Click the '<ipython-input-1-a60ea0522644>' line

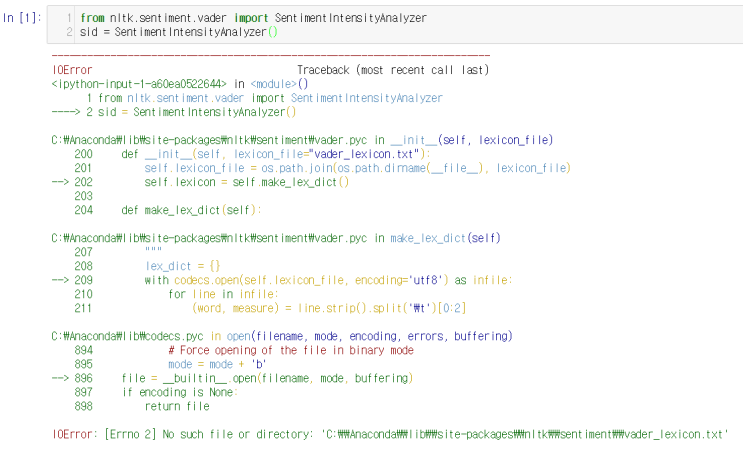pyautogui.click(x=180, y=84)
